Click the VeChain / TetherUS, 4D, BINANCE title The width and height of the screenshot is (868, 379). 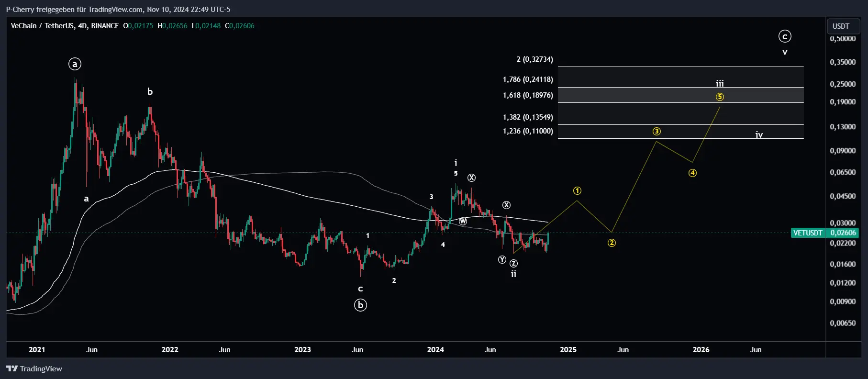point(65,26)
